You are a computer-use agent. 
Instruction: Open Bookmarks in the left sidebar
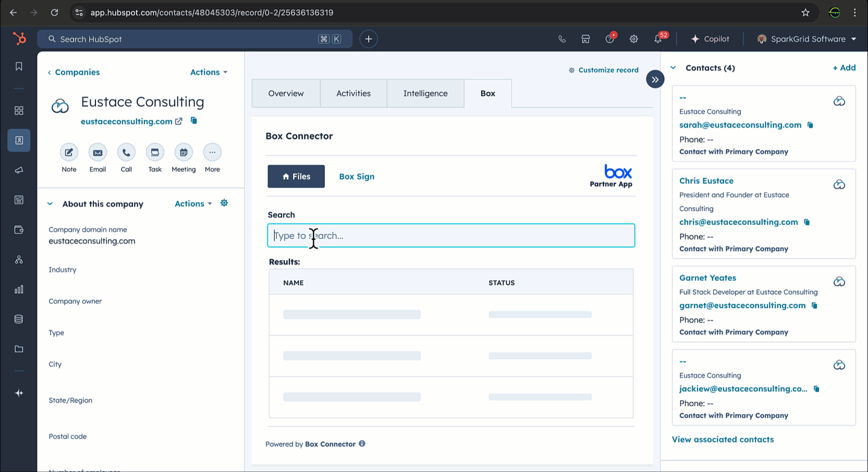coord(19,66)
